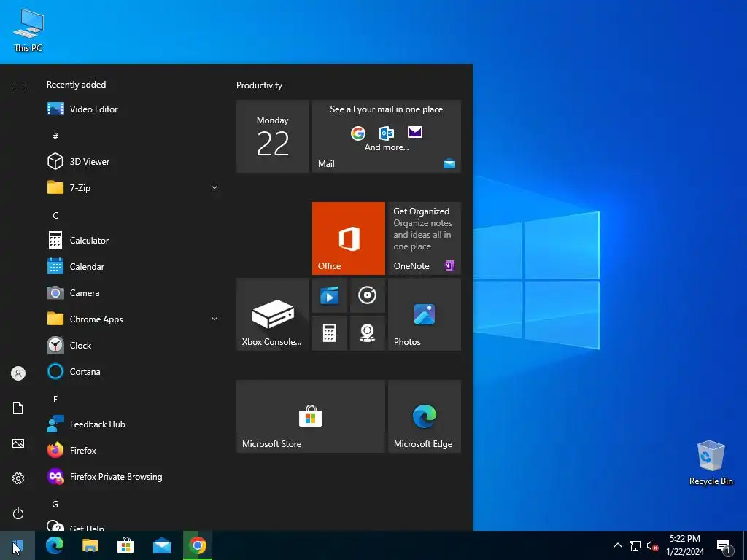
Task: Click the Productivity group header
Action: pyautogui.click(x=259, y=85)
